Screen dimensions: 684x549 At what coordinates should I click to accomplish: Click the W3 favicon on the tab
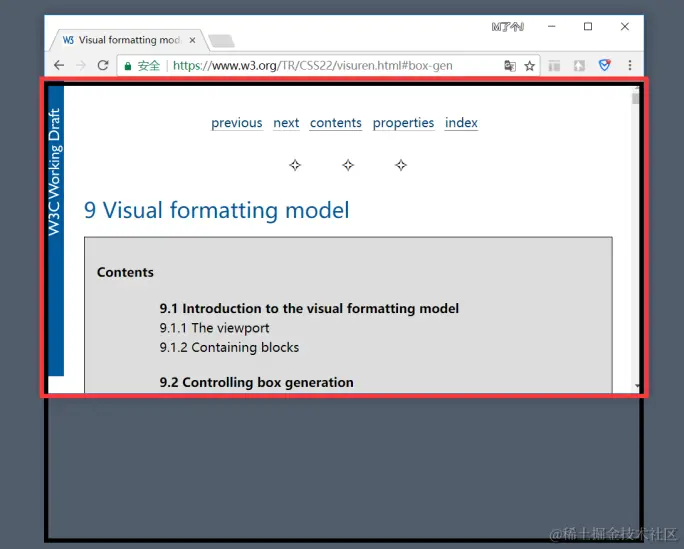tap(68, 40)
